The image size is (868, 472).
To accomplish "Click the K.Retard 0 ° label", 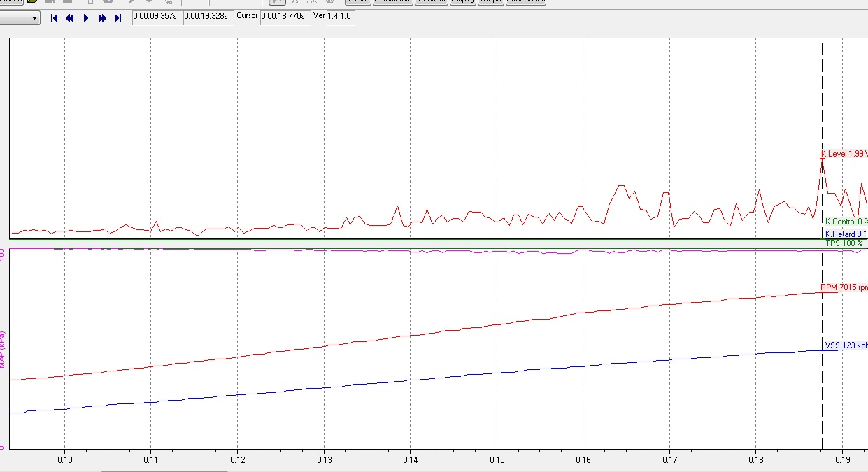I will [x=845, y=234].
